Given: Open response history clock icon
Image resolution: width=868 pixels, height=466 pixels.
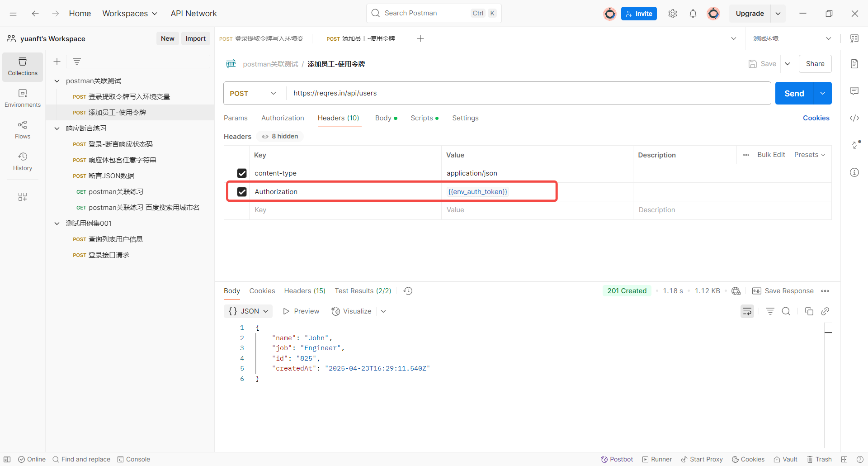Looking at the screenshot, I should (x=408, y=291).
